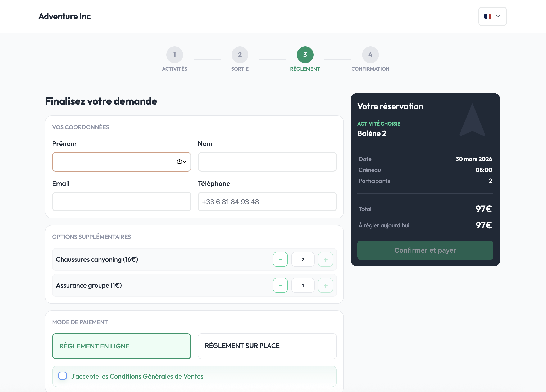Check J'accepte les Conditions Générales de Ventes

point(62,376)
